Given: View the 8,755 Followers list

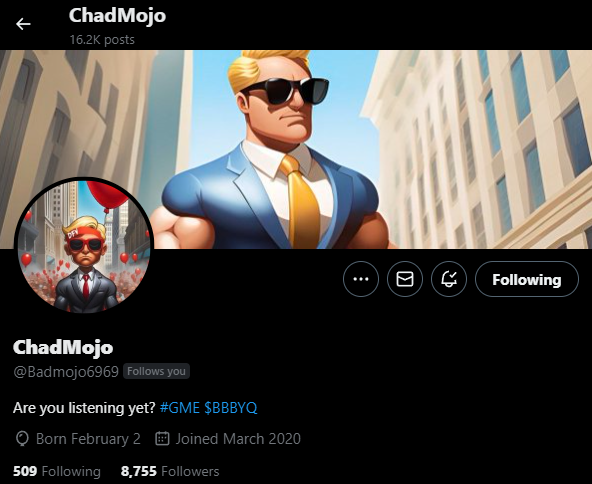Looking at the screenshot, I should tap(170, 471).
